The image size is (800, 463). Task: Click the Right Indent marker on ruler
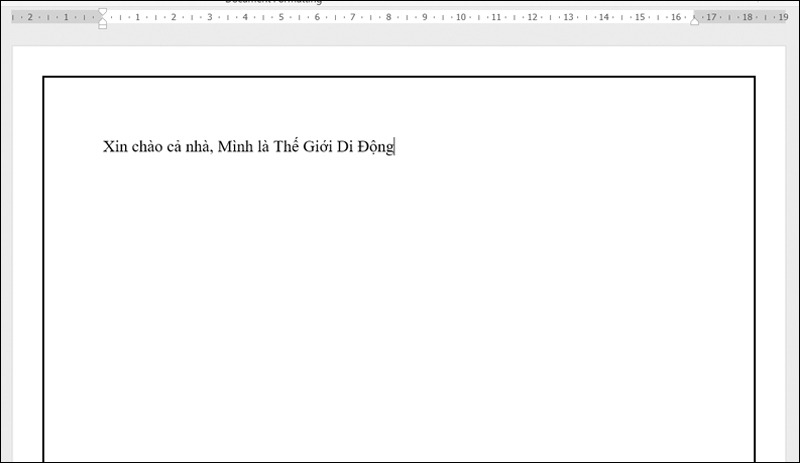tap(694, 20)
